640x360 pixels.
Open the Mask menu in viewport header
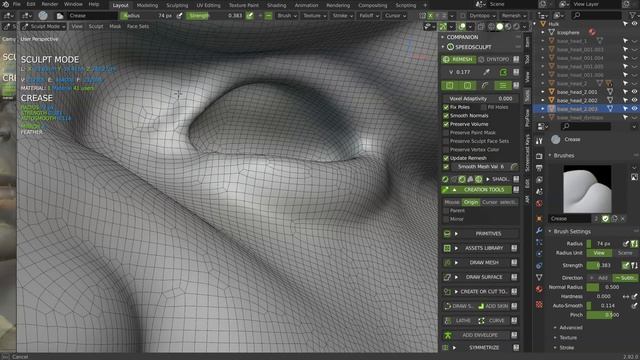coord(115,27)
